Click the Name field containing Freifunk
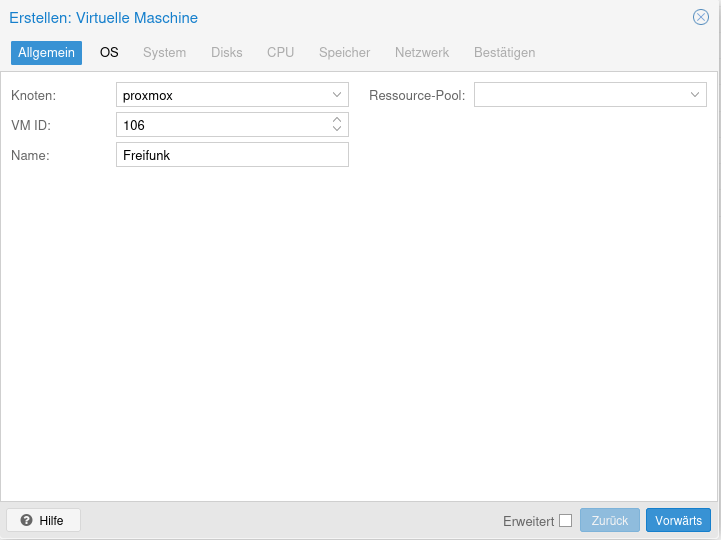This screenshot has width=721, height=540. pos(232,155)
